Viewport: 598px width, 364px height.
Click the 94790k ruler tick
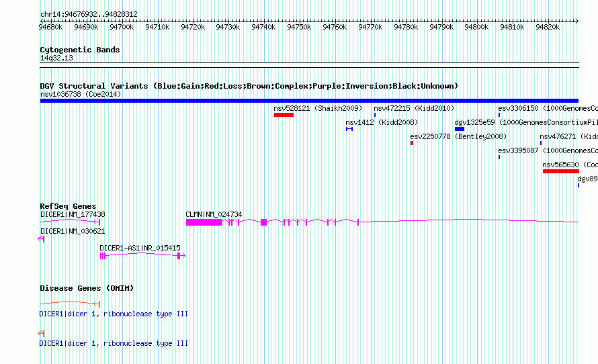pos(441,27)
